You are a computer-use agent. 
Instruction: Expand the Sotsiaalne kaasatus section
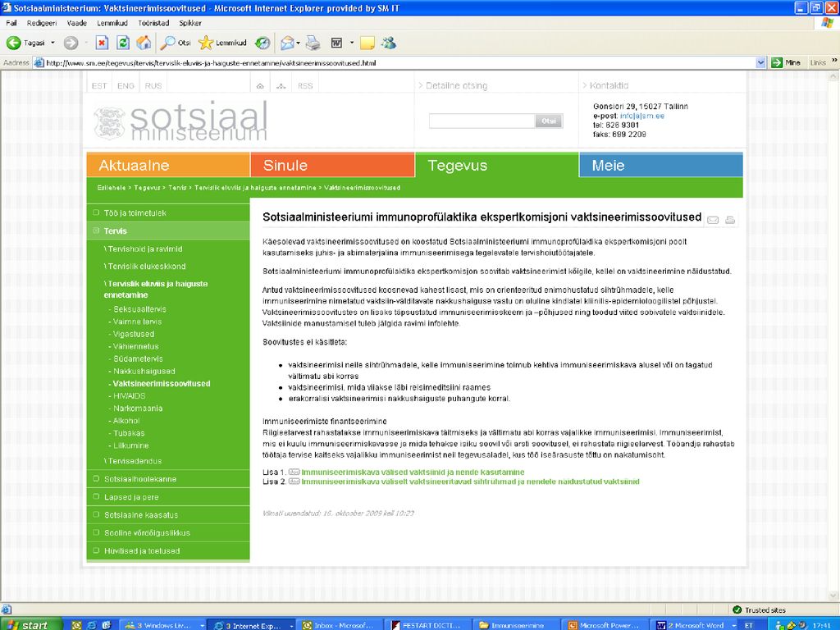[x=97, y=515]
